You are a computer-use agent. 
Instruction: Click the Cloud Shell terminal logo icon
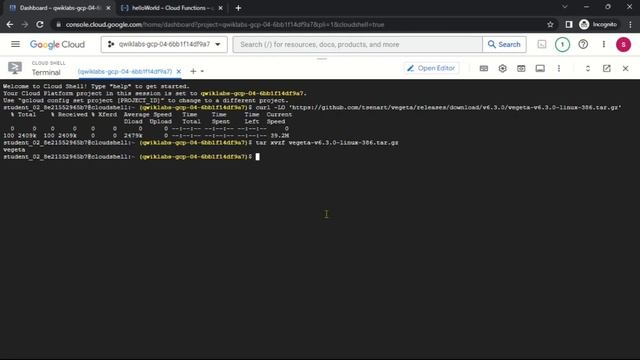pyautogui.click(x=15, y=68)
